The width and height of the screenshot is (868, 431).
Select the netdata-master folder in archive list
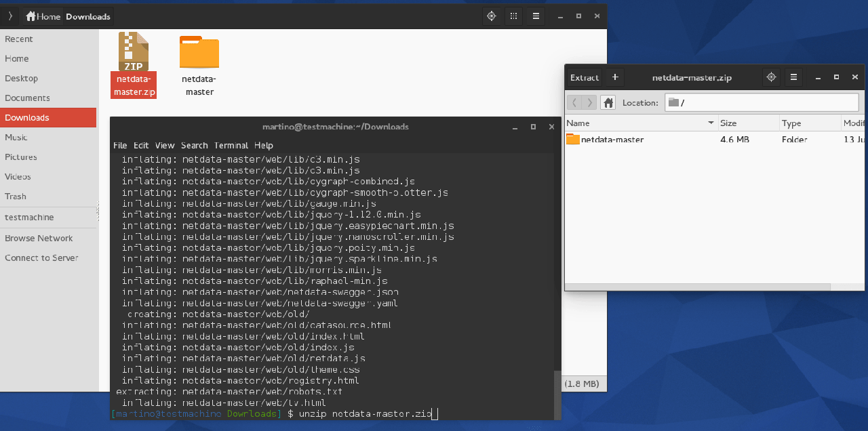coord(612,140)
